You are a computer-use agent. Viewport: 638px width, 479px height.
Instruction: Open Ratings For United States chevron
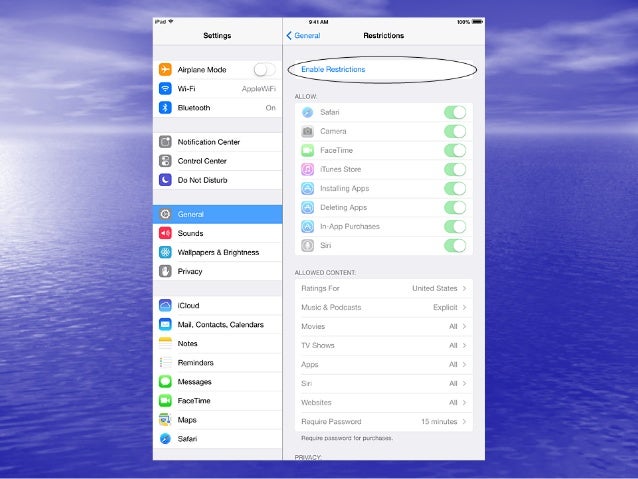(464, 288)
